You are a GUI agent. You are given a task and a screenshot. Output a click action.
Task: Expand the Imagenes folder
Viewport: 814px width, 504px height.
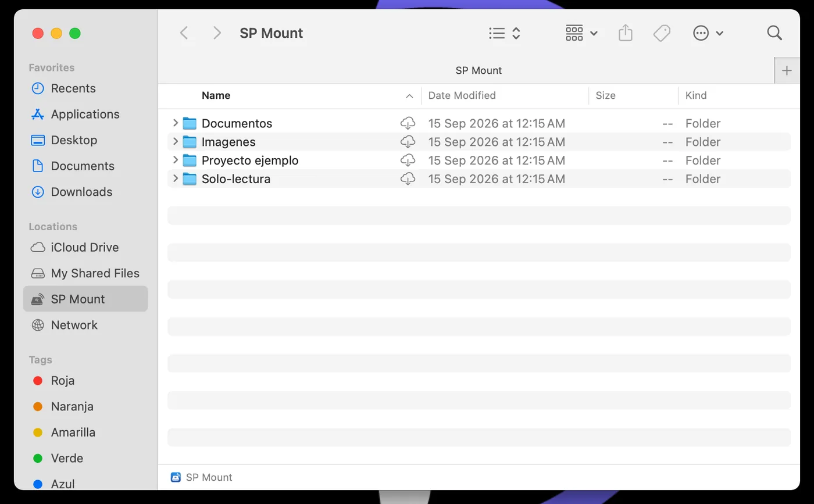[x=175, y=141]
